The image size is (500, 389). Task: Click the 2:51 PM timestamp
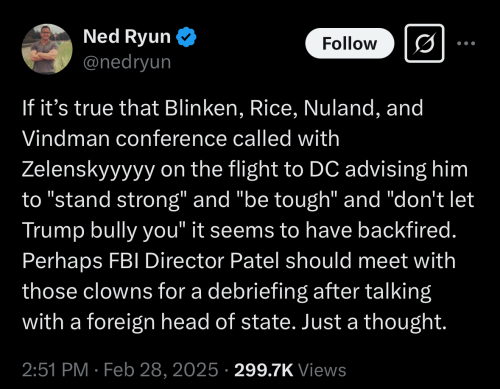tap(55, 370)
